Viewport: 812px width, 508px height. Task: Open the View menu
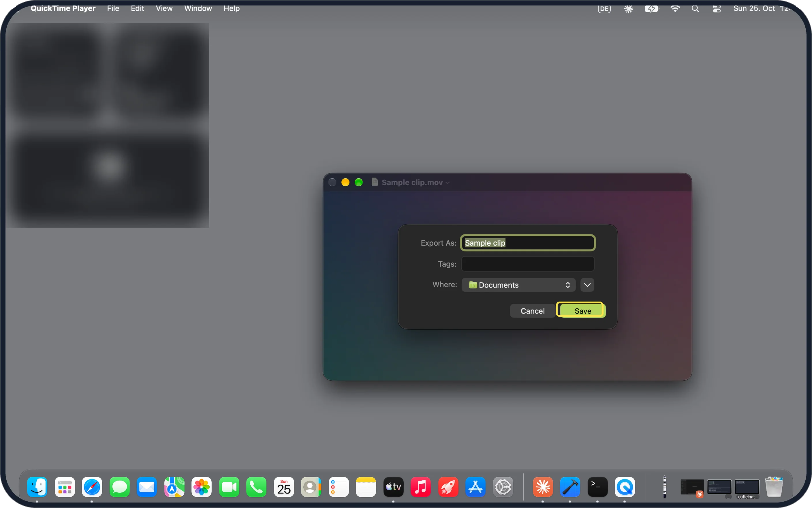click(x=164, y=8)
